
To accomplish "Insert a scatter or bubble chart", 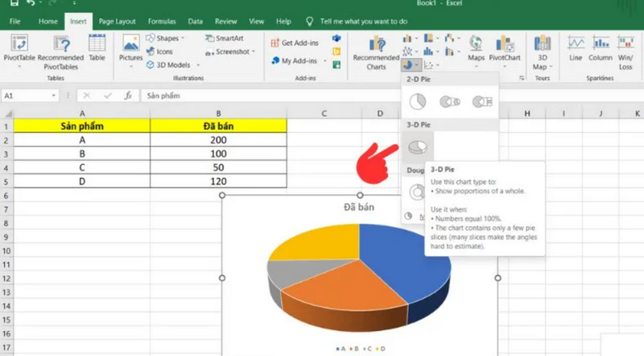I will (431, 65).
